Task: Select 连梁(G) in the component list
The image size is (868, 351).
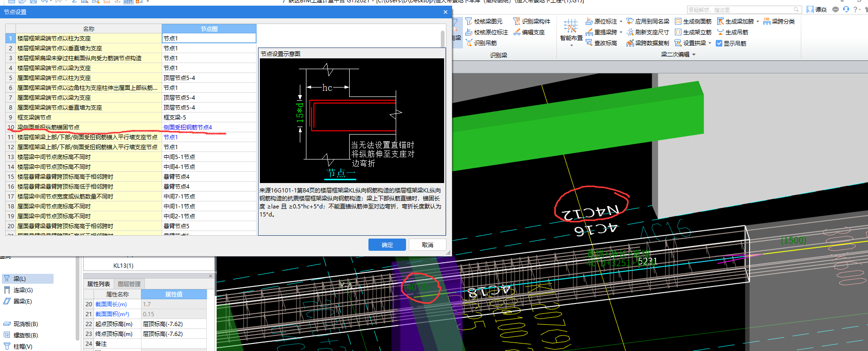Action: (19, 290)
